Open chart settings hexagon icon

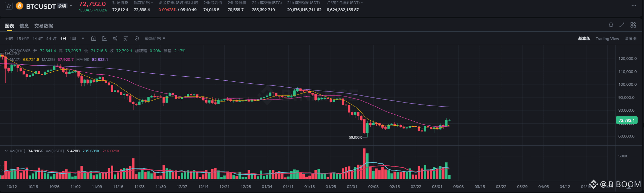pyautogui.click(x=137, y=39)
